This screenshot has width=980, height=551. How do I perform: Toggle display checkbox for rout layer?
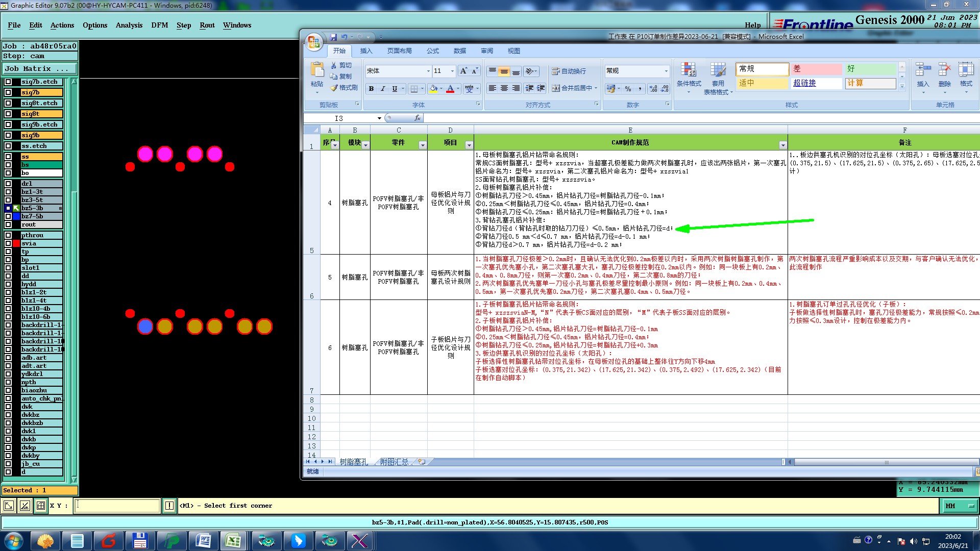pos(8,224)
